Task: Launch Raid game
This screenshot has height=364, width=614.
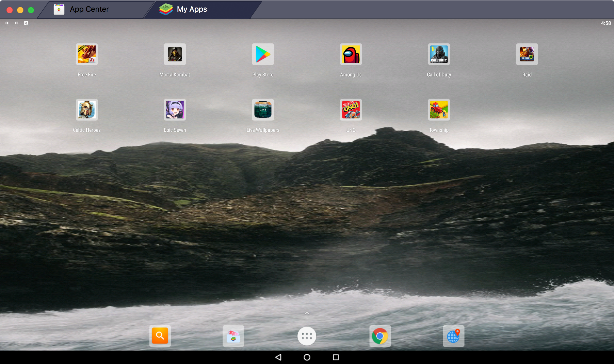Action: (527, 54)
